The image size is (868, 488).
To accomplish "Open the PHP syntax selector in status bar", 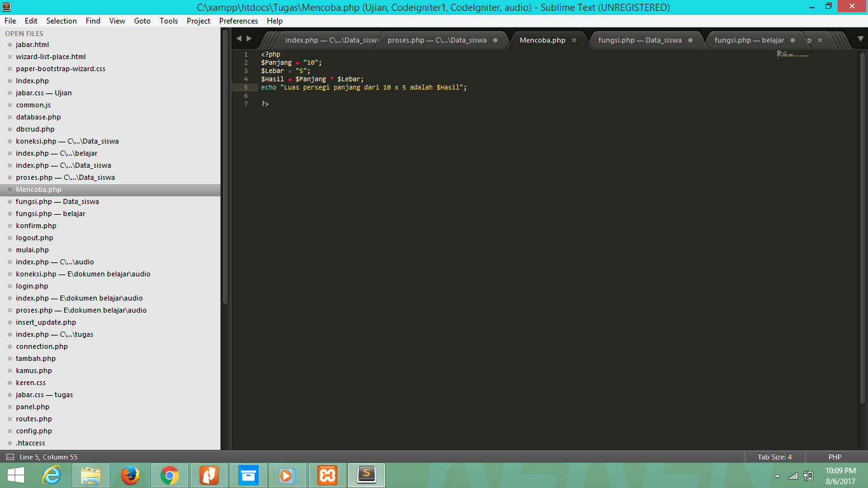I will [x=834, y=456].
